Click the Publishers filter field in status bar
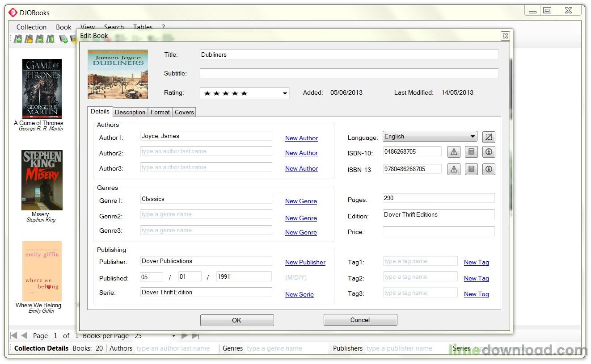Screen dimensions: 591x364 click(x=407, y=348)
